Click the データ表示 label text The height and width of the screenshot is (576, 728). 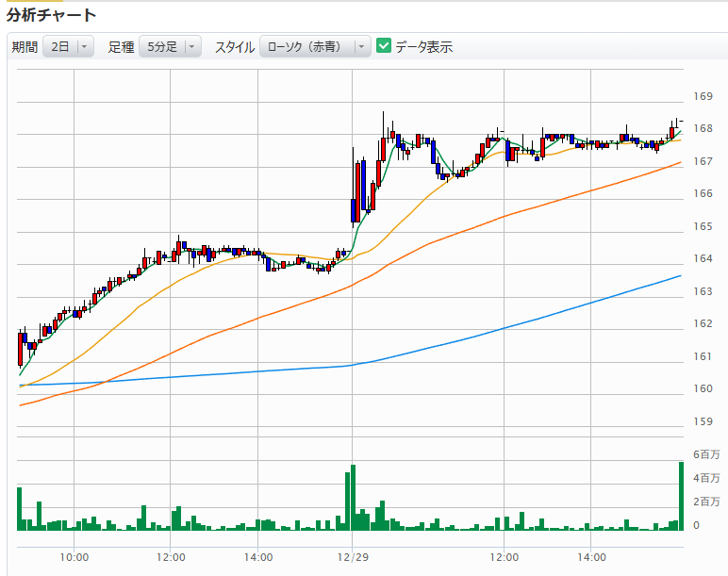pos(423,47)
